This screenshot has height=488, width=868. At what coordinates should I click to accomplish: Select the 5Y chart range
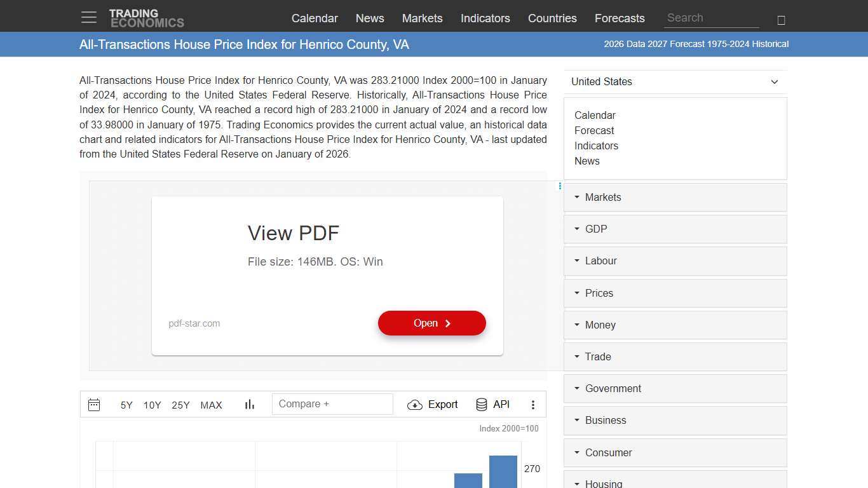click(126, 405)
